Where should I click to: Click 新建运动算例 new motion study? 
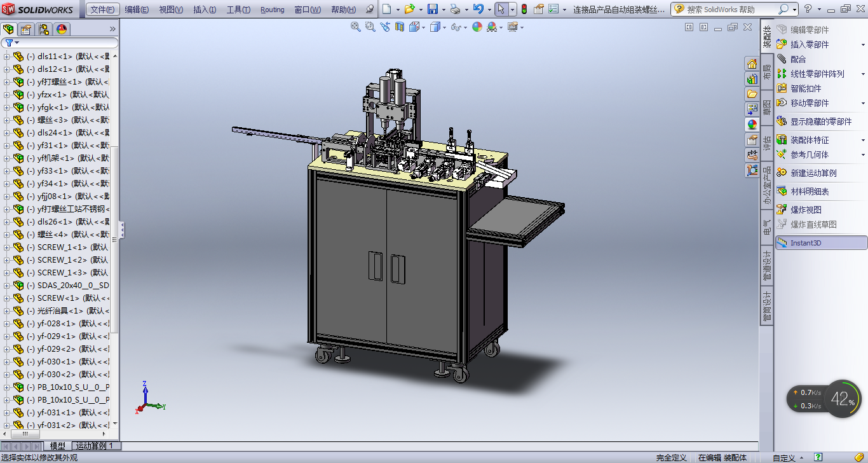(813, 173)
